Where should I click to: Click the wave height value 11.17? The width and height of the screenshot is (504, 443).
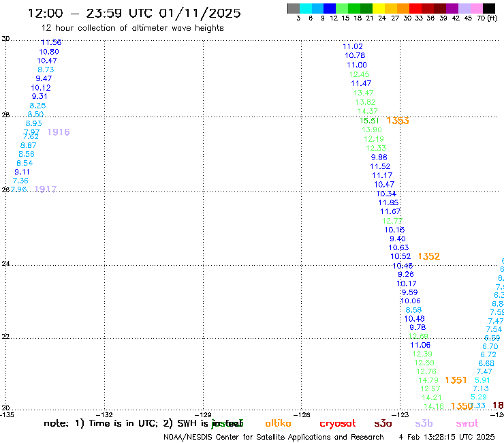(x=382, y=176)
